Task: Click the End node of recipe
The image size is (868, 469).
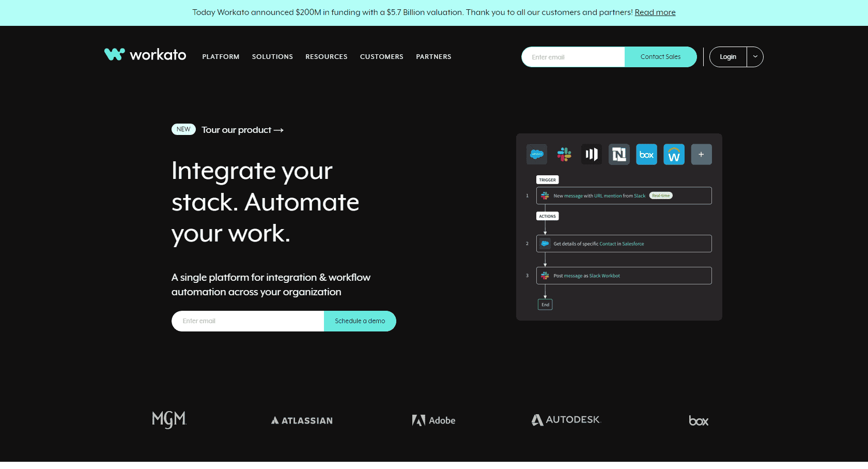Action: click(x=545, y=305)
